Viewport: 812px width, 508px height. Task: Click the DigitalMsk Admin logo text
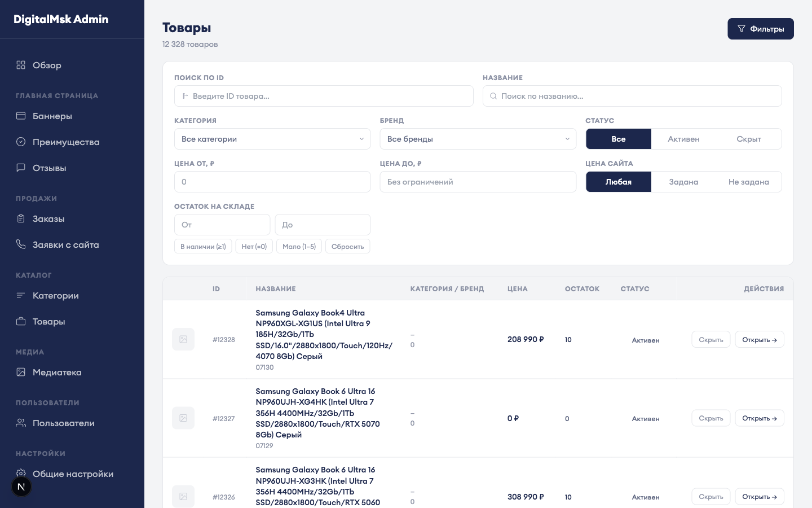tap(61, 19)
